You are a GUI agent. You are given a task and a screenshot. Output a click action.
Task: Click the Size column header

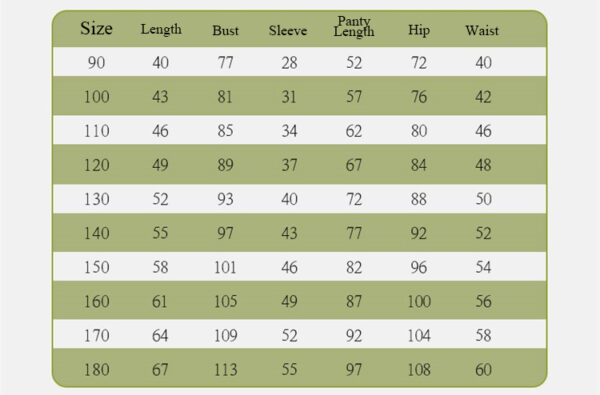[96, 28]
